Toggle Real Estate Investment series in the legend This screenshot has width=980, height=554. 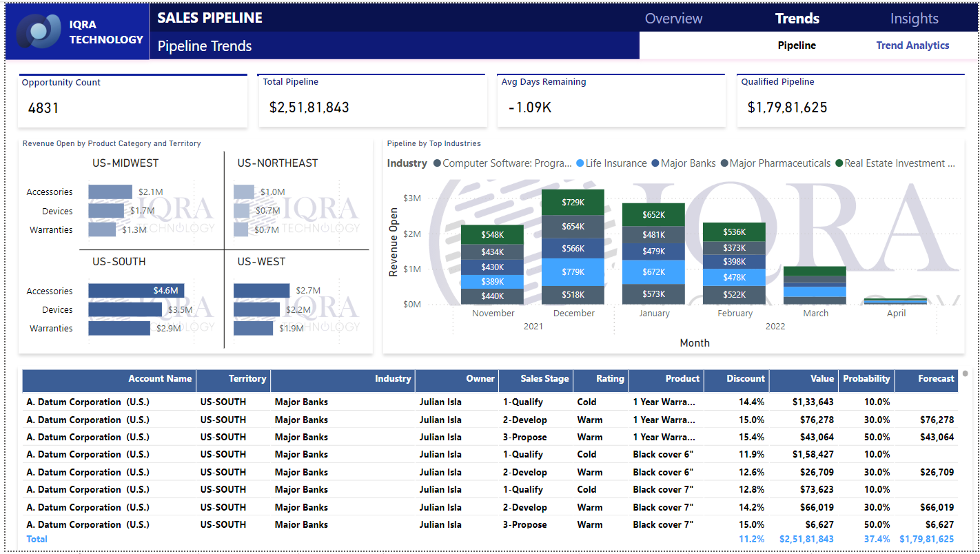tap(896, 163)
